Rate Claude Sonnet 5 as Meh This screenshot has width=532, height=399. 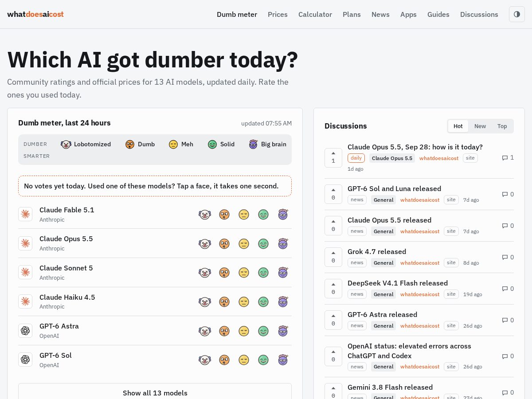click(244, 273)
